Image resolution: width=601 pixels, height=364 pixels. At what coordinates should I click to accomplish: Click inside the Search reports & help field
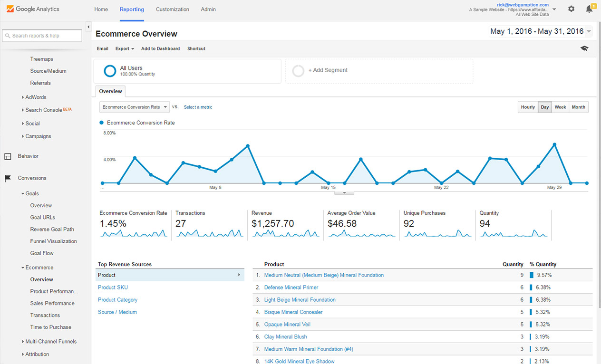[42, 35]
